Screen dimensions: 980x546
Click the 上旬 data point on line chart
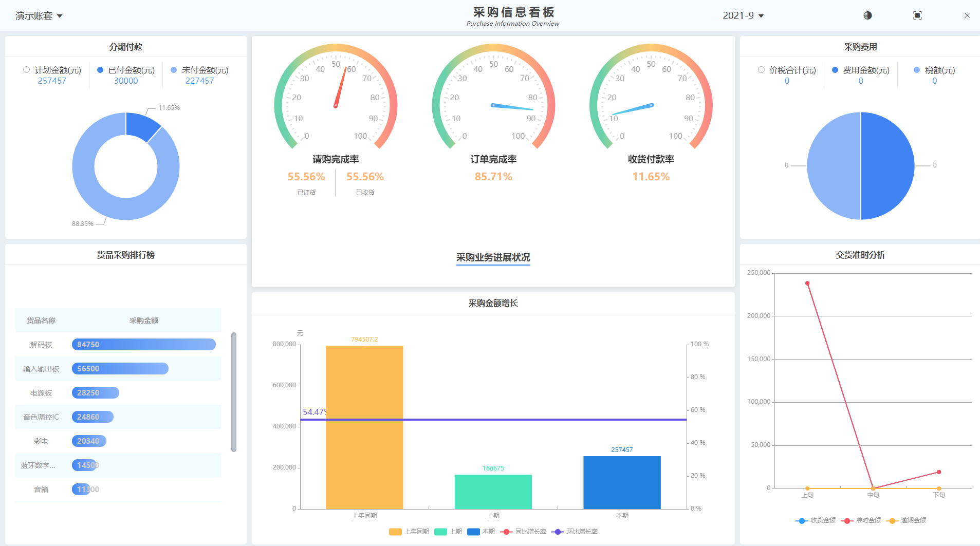click(x=807, y=284)
